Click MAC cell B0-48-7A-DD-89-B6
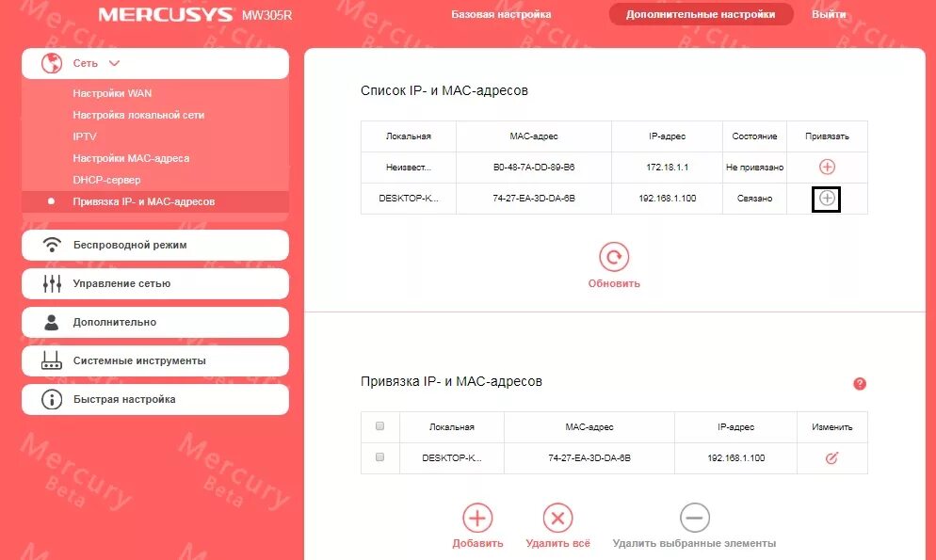Image resolution: width=936 pixels, height=560 pixels. pyautogui.click(x=534, y=167)
